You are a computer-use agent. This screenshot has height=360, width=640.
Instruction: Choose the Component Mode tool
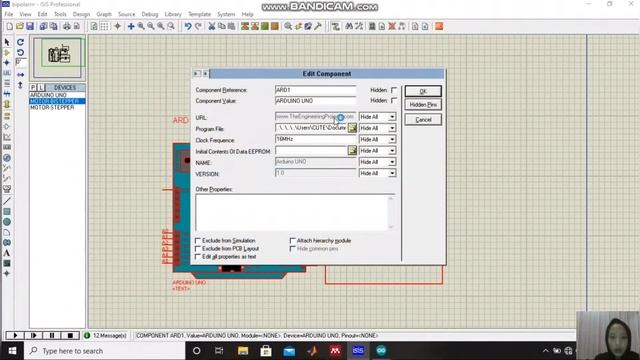point(7,53)
